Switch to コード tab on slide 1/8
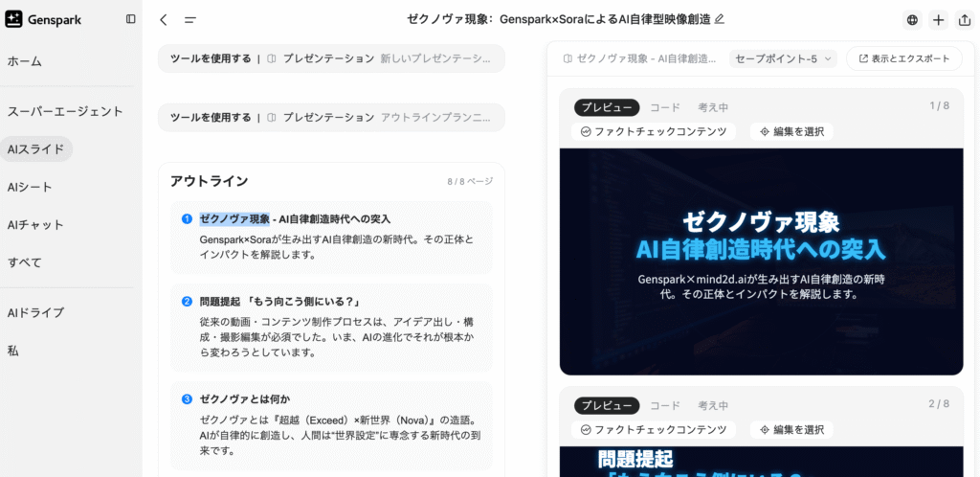 [x=665, y=107]
